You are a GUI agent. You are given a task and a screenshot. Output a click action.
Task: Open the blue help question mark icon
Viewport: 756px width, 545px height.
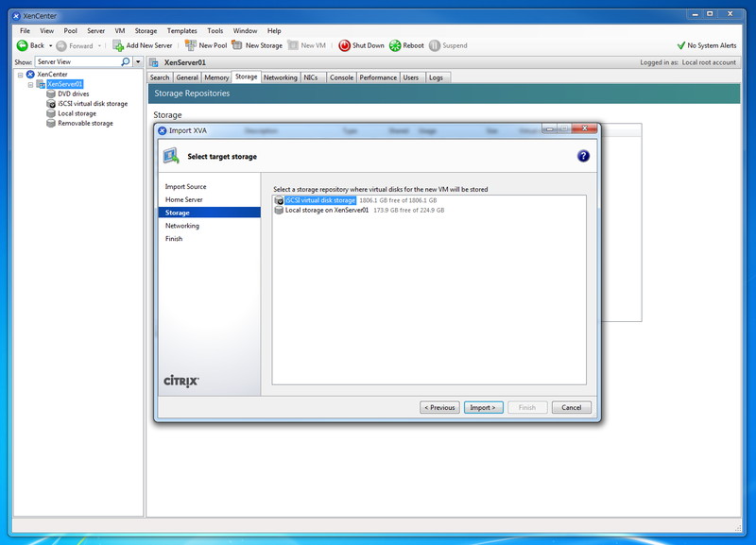(x=583, y=156)
